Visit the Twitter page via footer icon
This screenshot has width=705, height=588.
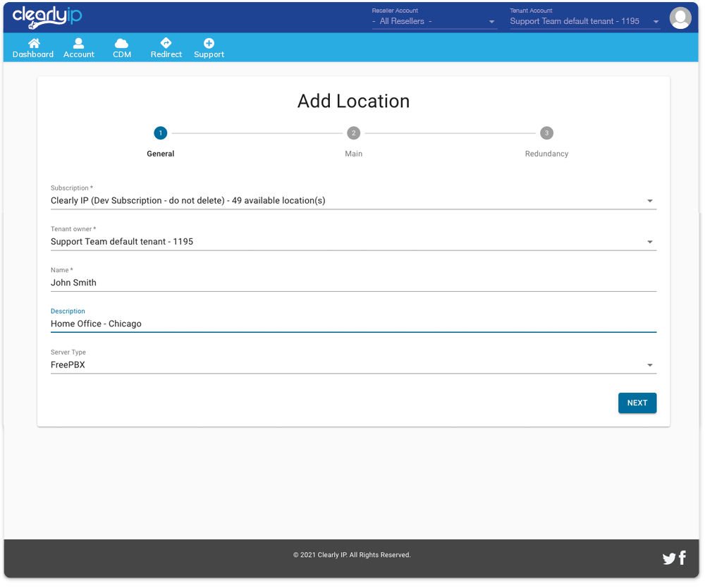pos(668,559)
